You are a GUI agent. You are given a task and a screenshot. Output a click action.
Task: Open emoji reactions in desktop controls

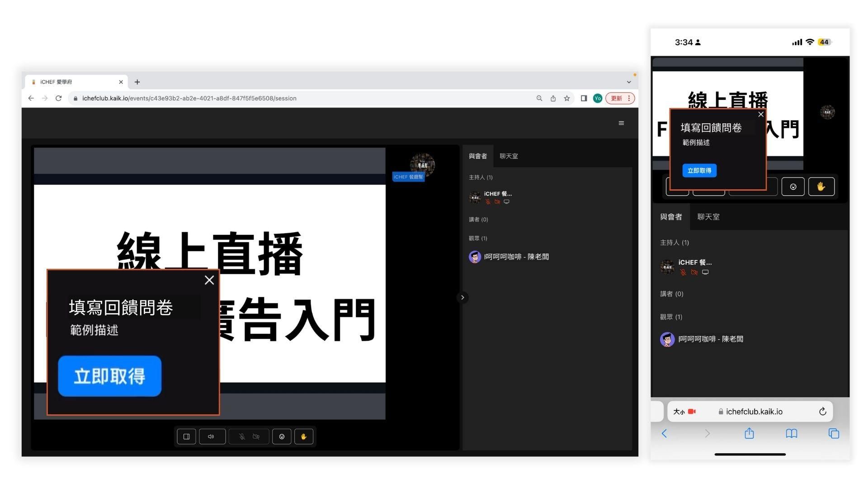(282, 436)
